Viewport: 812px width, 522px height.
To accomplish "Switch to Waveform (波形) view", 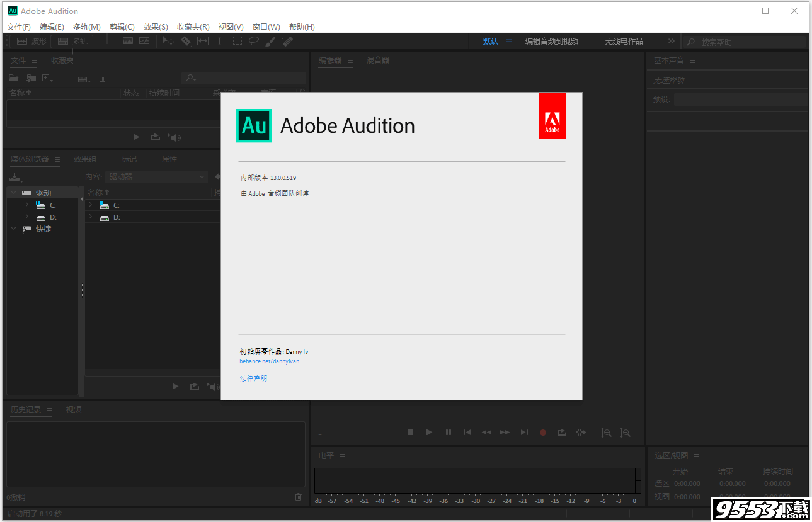I will 31,41.
